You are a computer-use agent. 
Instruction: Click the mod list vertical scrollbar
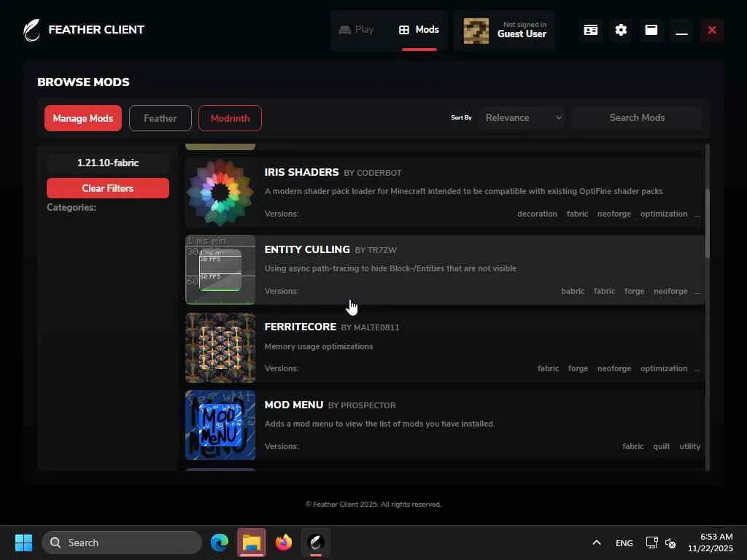[x=707, y=224]
